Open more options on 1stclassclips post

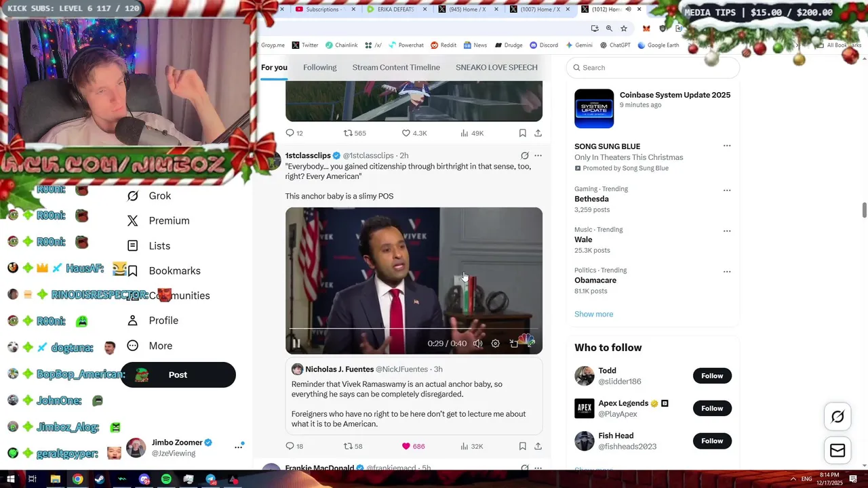click(538, 156)
